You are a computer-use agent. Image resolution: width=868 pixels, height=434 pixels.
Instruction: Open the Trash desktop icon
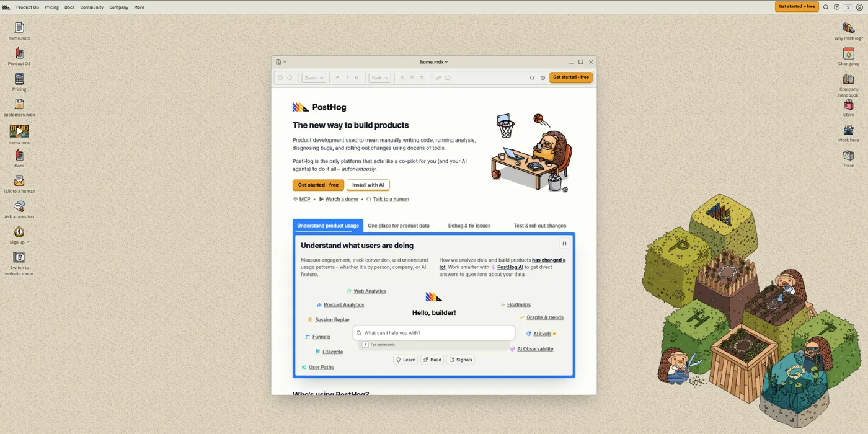pos(848,159)
